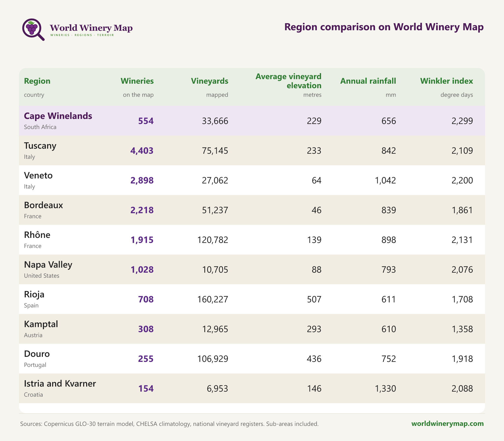Click Veneto's 2,898 wineries value

[x=142, y=180]
